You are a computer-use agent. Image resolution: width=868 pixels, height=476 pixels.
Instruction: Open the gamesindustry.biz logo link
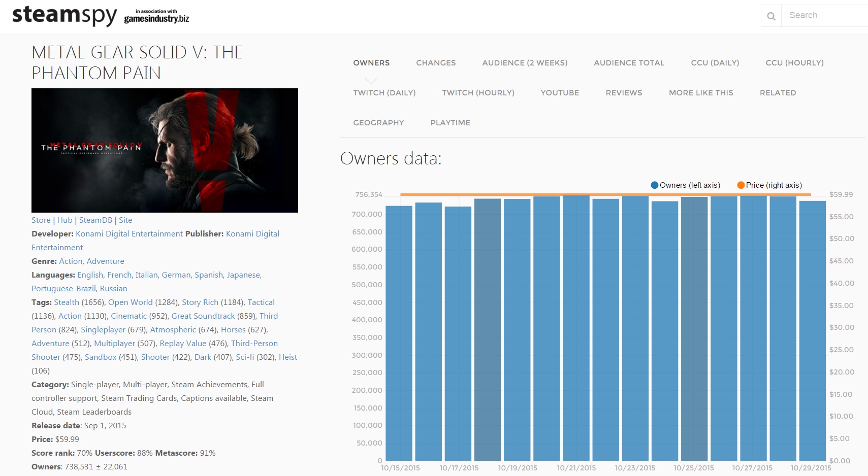156,17
